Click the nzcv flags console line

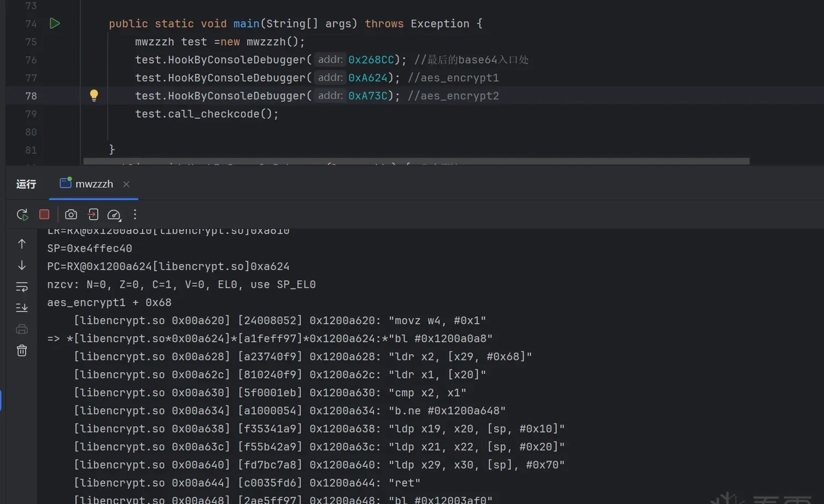pos(182,284)
